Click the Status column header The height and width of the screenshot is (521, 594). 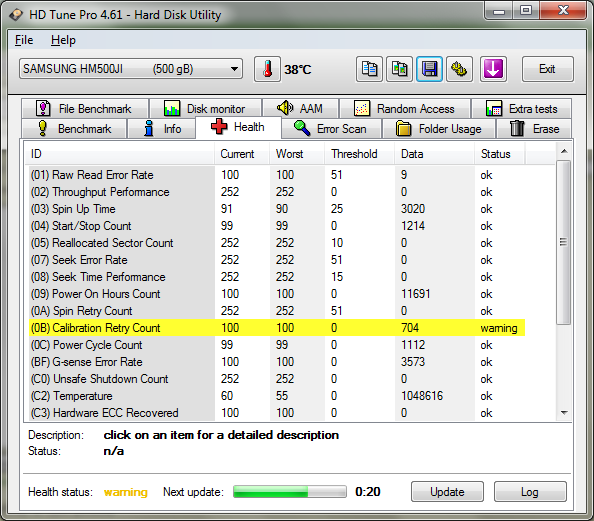pyautogui.click(x=496, y=154)
